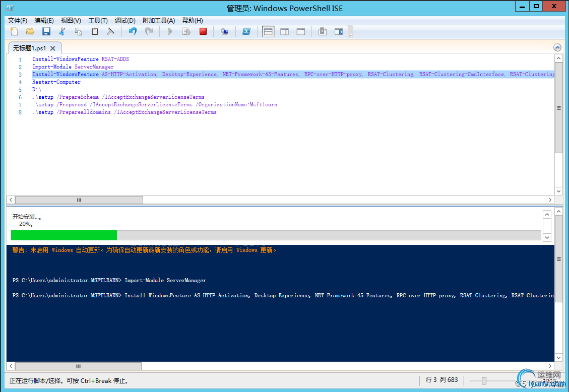
Task: Run selection icon
Action: 186,32
